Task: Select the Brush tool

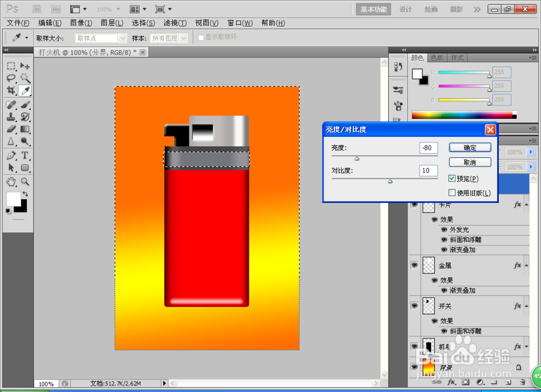Action: [25, 104]
